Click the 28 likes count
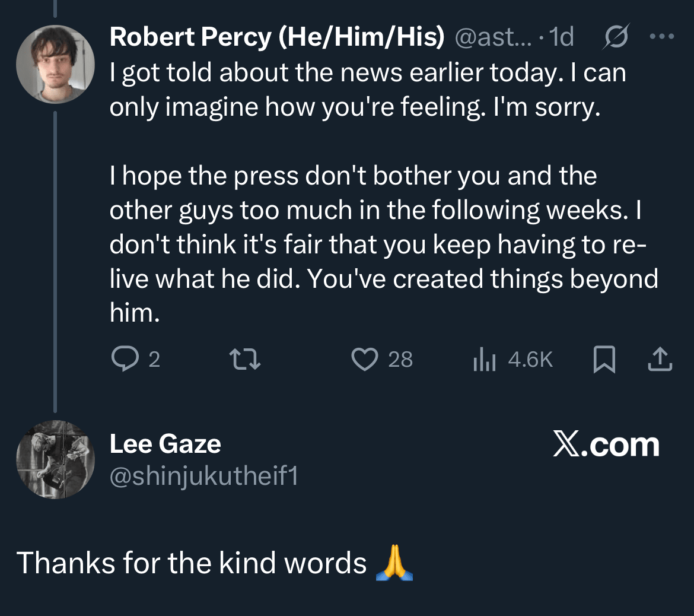The height and width of the screenshot is (616, 694). [400, 360]
